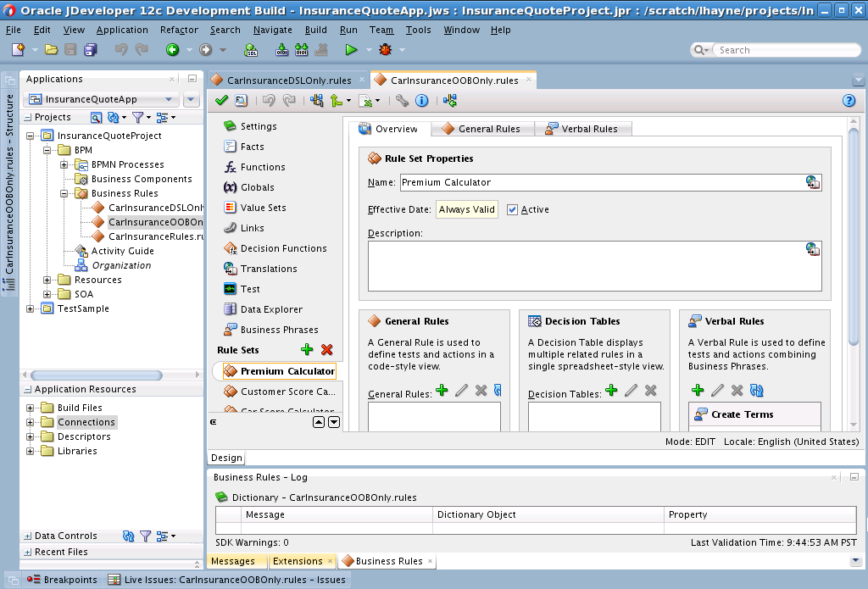Viewport: 868px width, 589px height.
Task: Click the blue Help question mark icon
Action: [x=849, y=100]
